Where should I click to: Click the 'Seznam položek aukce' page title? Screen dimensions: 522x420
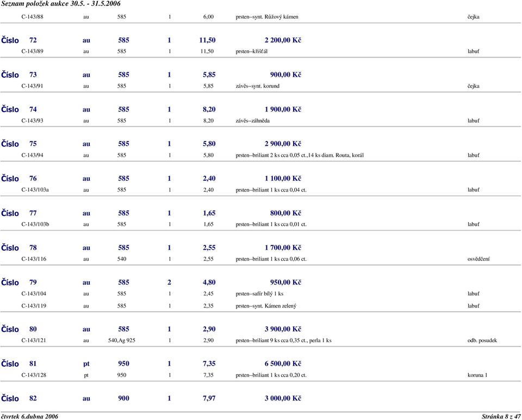pyautogui.click(x=60, y=4)
